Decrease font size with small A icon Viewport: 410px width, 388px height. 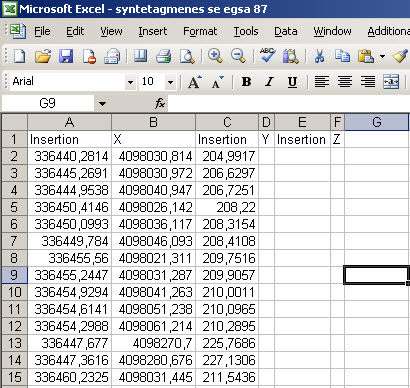pos(217,82)
